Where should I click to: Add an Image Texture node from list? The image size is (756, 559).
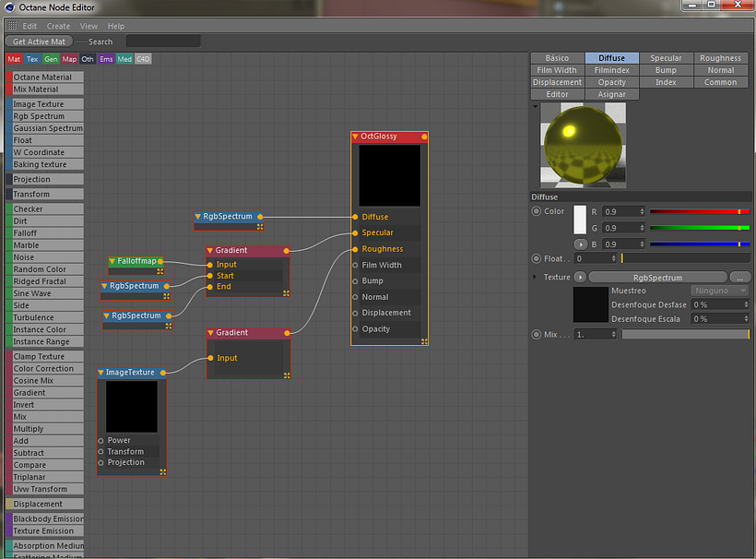(45, 104)
